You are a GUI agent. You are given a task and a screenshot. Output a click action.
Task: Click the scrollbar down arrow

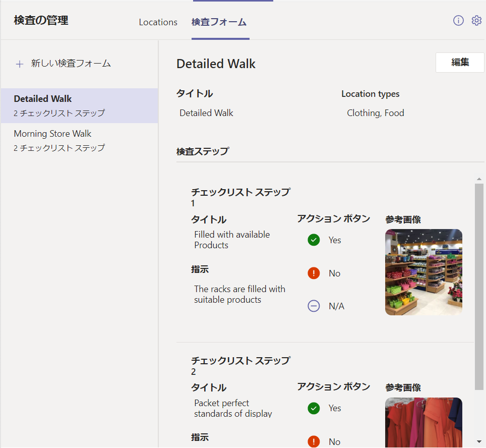coord(479,441)
